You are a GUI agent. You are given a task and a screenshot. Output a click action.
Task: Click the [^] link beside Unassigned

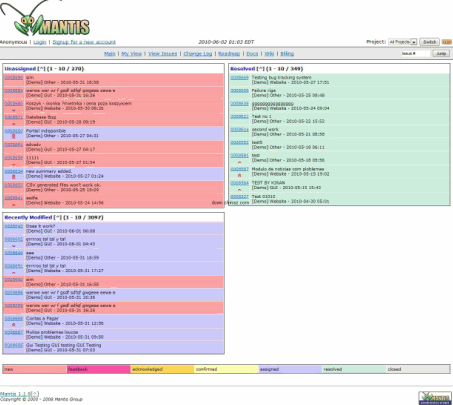click(41, 69)
